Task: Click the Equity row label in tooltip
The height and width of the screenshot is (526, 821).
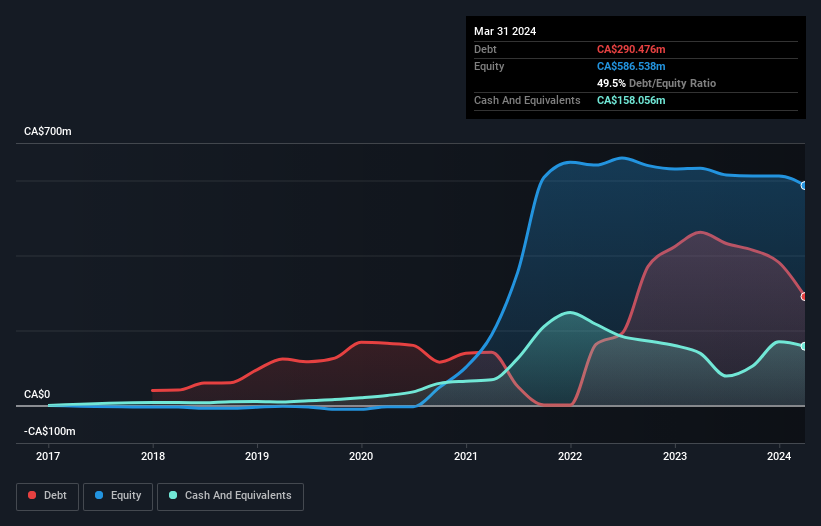Action: coord(489,66)
